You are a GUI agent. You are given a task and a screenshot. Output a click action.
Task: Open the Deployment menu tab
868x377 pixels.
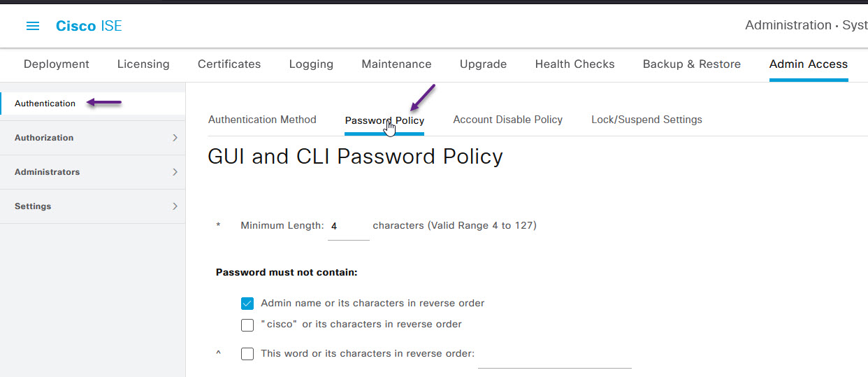[x=57, y=64]
